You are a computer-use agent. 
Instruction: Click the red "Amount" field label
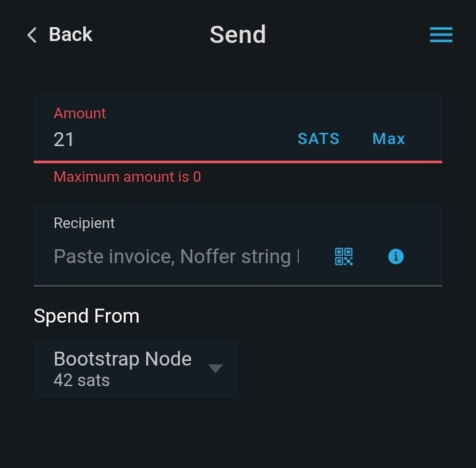click(80, 113)
